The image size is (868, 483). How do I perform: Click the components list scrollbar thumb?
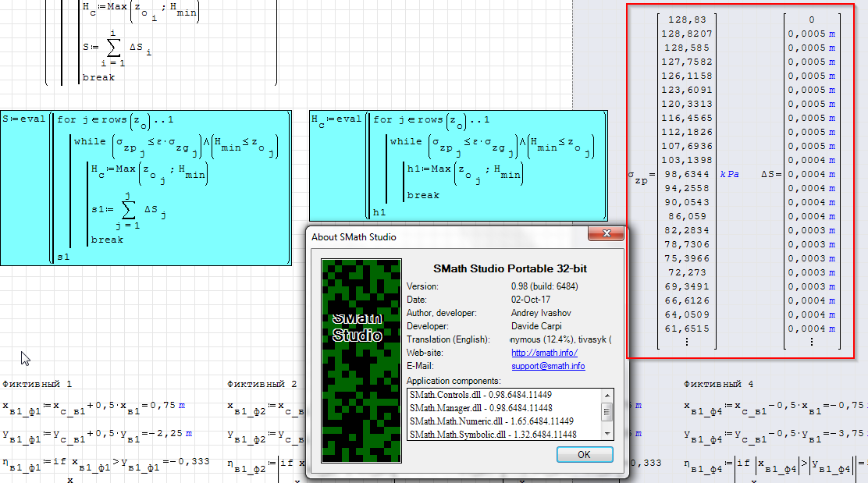[x=607, y=410]
